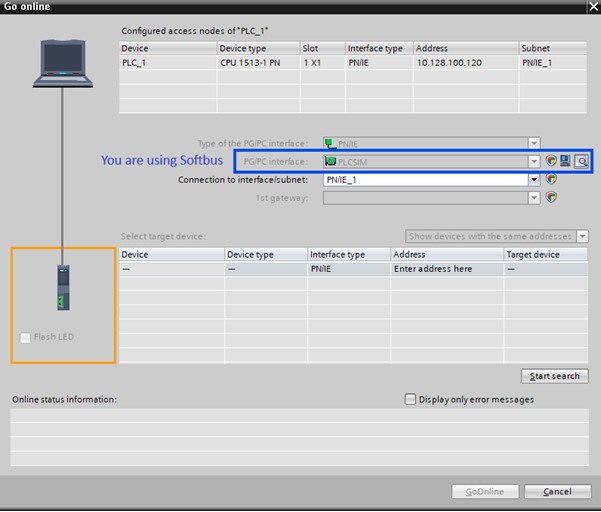Screen dimensions: 601x512
Task: Click the shield icon beside Connection to interface/subnet
Action: [x=551, y=180]
